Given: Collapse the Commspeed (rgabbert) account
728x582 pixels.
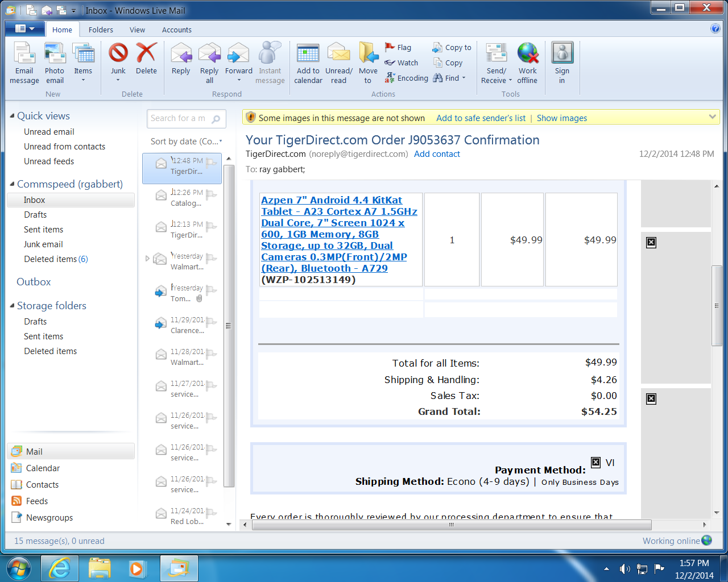Looking at the screenshot, I should click(12, 184).
